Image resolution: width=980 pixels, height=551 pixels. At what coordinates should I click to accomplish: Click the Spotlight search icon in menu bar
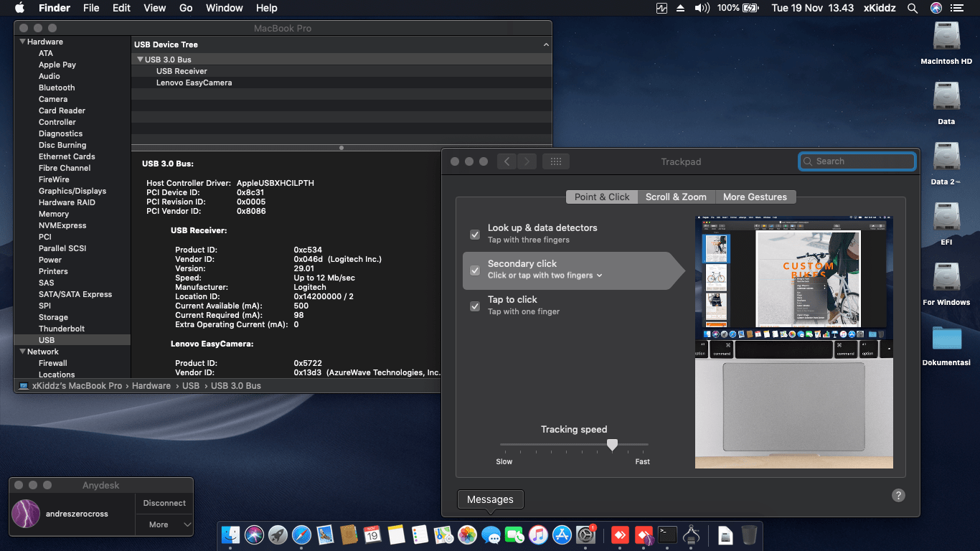pos(912,8)
